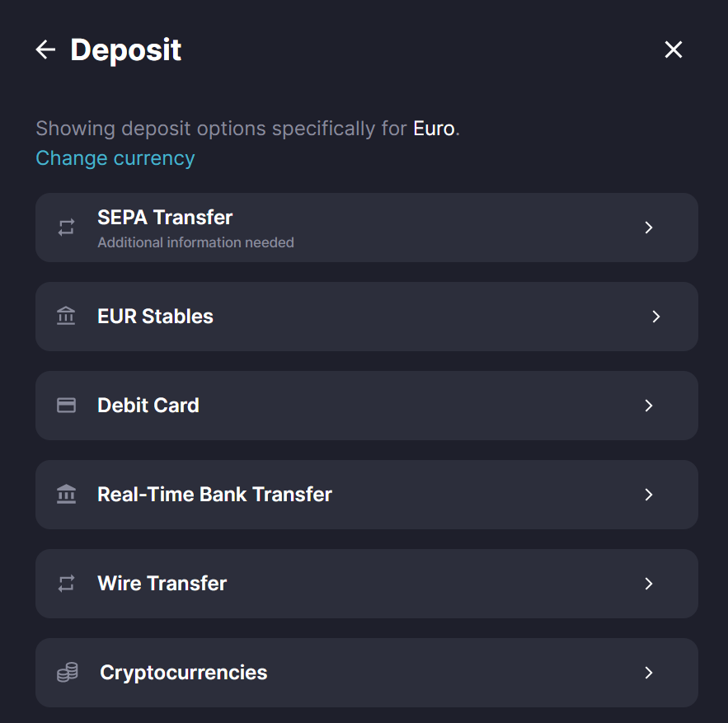Open Cryptocurrencies via its chevron
The width and height of the screenshot is (728, 723).
[649, 673]
